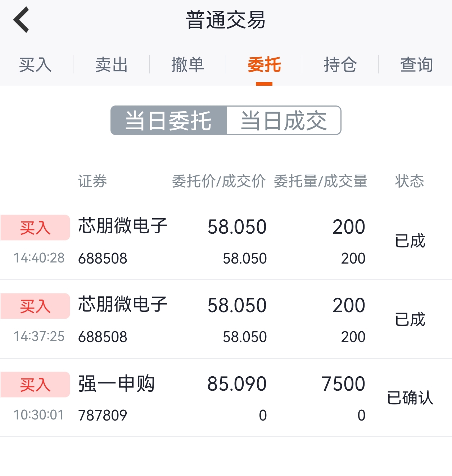The width and height of the screenshot is (452, 476).
Task: Select the 当日委托 segment
Action: [x=169, y=121]
